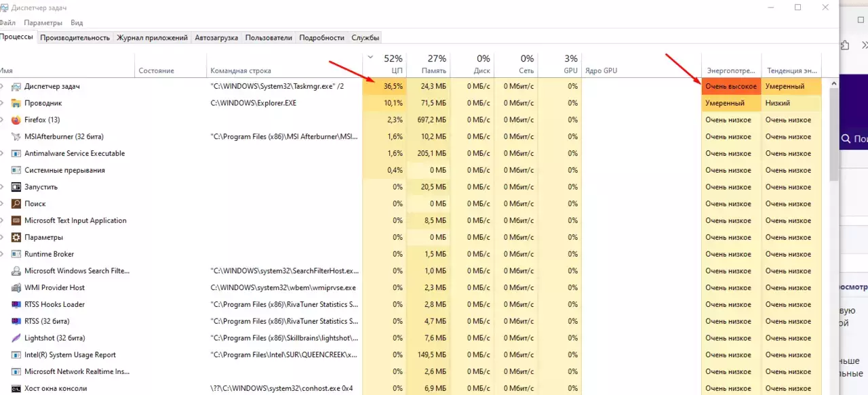Click the MSIAfterburner jet icon
868x395 pixels.
tap(16, 137)
